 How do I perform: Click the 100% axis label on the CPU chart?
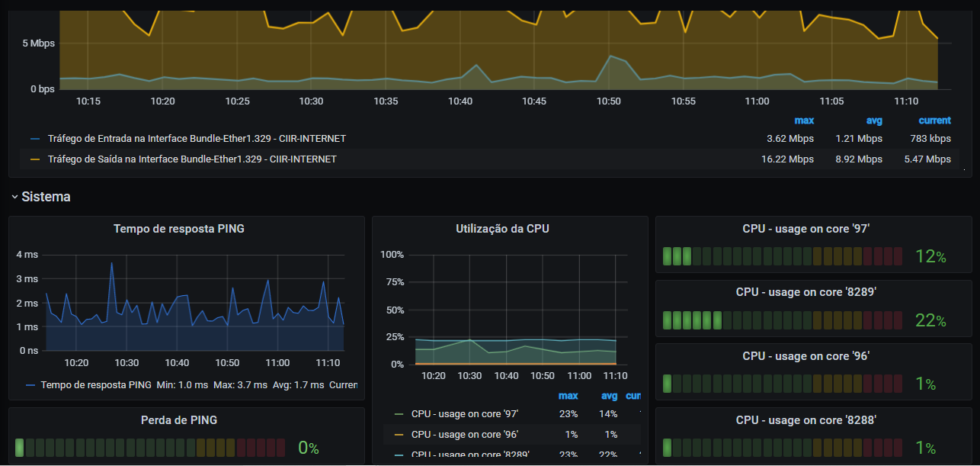tap(392, 254)
